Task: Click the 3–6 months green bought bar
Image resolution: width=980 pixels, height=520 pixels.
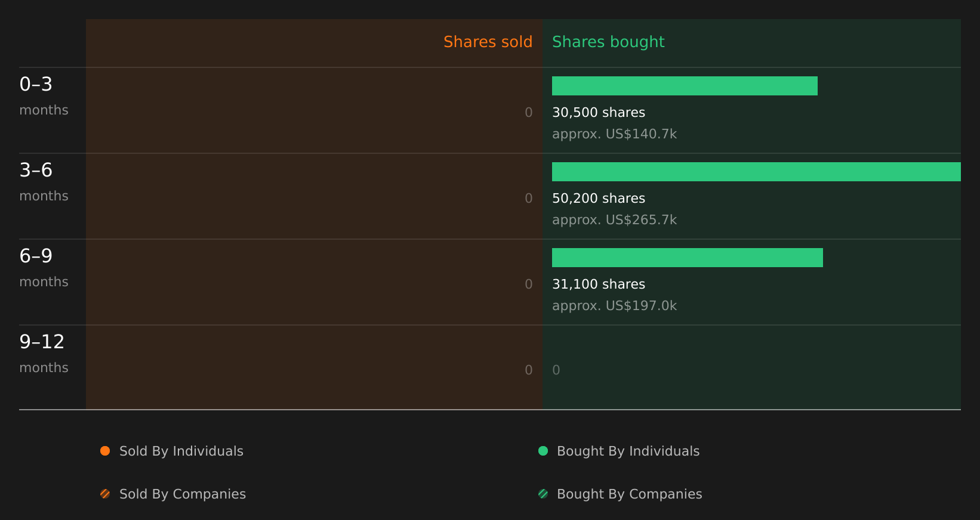Action: (756, 172)
